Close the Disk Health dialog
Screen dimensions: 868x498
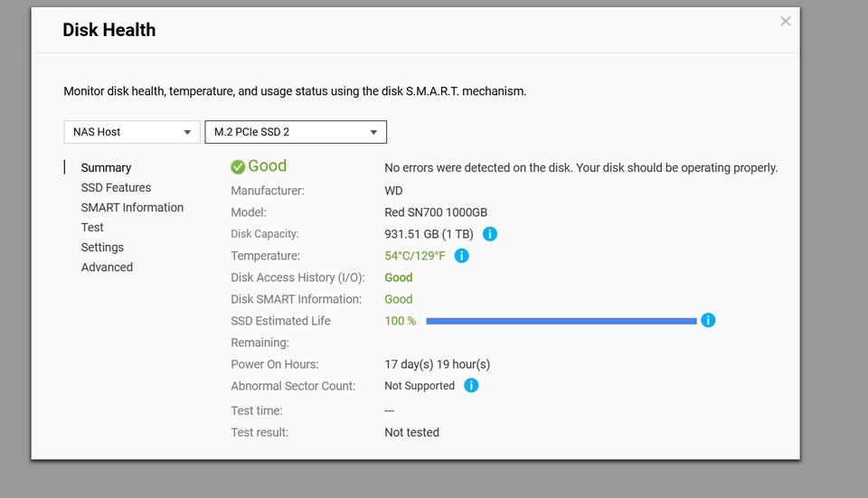[x=786, y=21]
